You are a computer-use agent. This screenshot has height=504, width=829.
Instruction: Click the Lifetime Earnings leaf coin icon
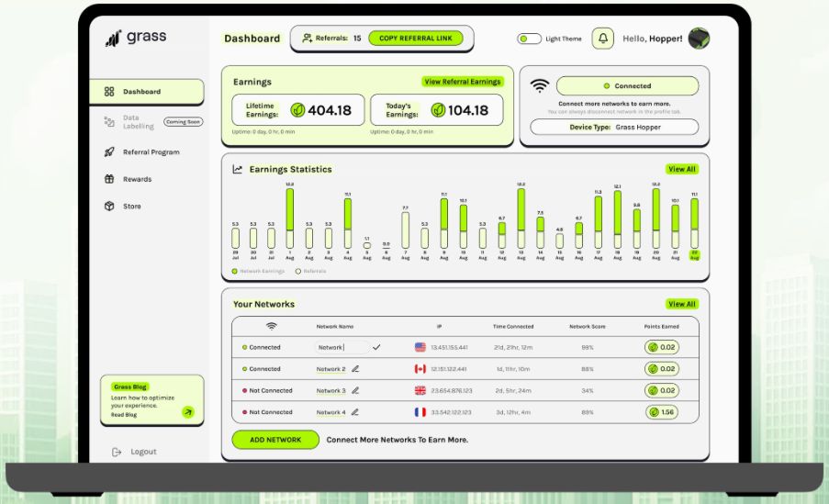pos(297,110)
